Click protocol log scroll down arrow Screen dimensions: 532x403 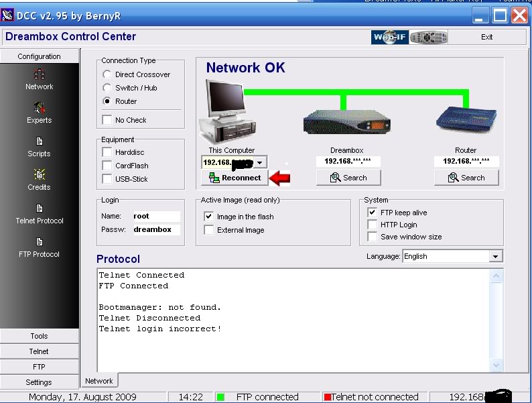(496, 365)
